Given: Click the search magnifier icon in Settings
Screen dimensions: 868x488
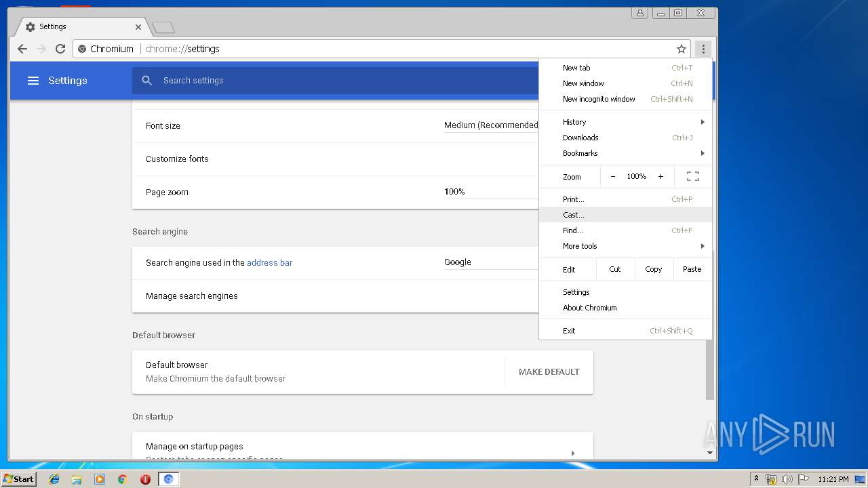Looking at the screenshot, I should [x=146, y=81].
